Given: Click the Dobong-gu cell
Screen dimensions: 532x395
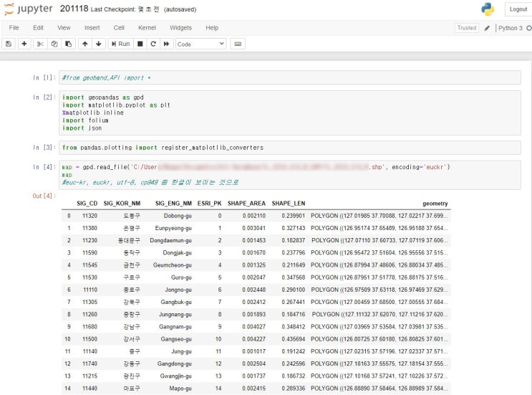Looking at the screenshot, I should pos(178,216).
